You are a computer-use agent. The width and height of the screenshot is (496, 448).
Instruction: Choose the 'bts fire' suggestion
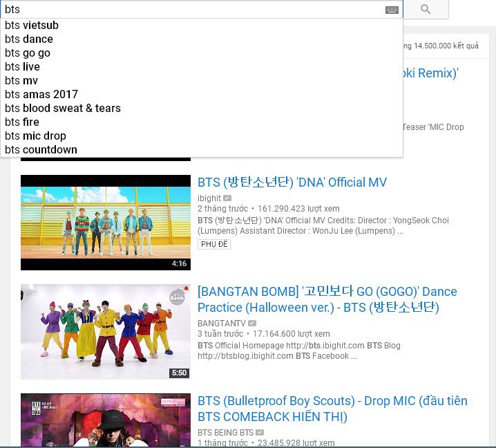point(22,122)
